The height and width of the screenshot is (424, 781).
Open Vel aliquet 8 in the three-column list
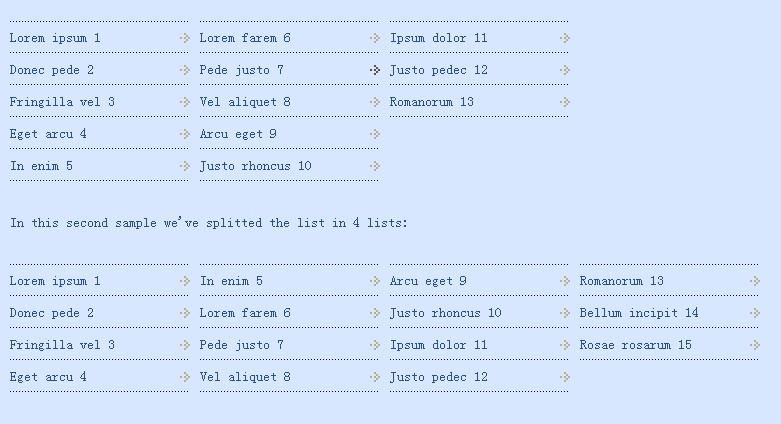point(245,102)
